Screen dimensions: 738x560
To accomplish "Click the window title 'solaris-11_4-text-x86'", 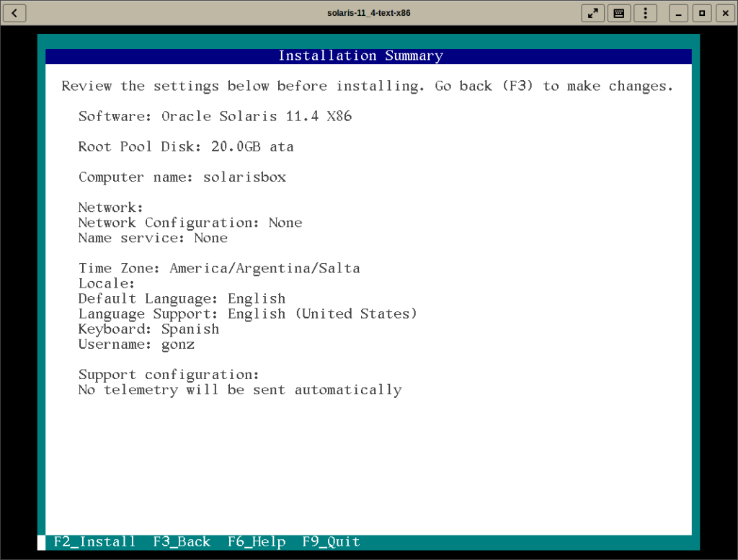I will pyautogui.click(x=368, y=13).
